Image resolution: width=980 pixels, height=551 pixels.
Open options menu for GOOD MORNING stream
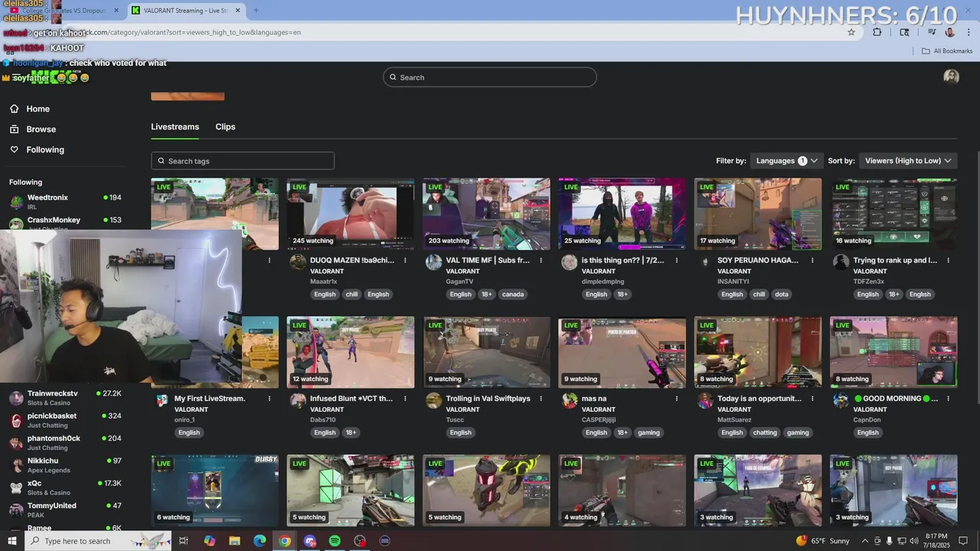tap(948, 399)
